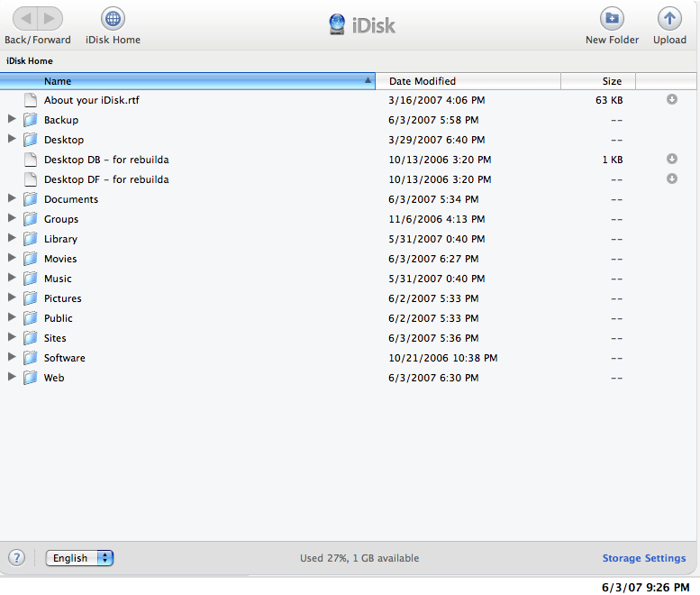This screenshot has width=700, height=595.
Task: Click the Desktop DF file icon
Action: coord(31,179)
